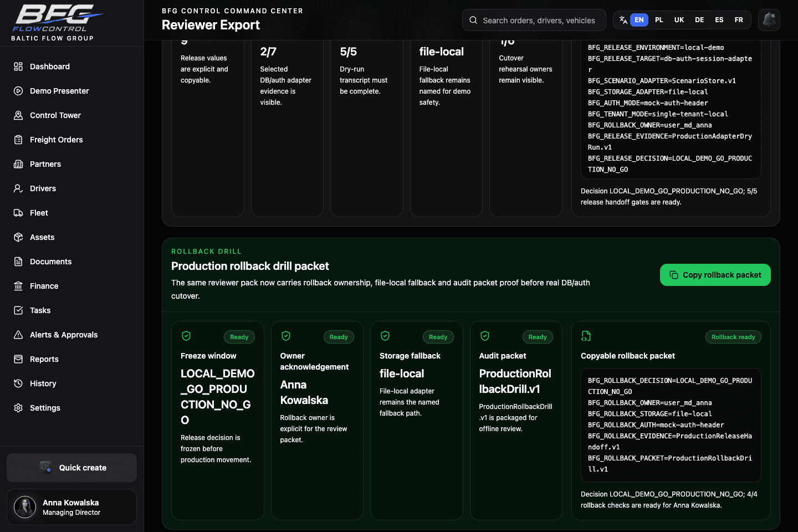Click the Alerts & Approvals warning icon
This screenshot has width=798, height=532.
coord(18,335)
